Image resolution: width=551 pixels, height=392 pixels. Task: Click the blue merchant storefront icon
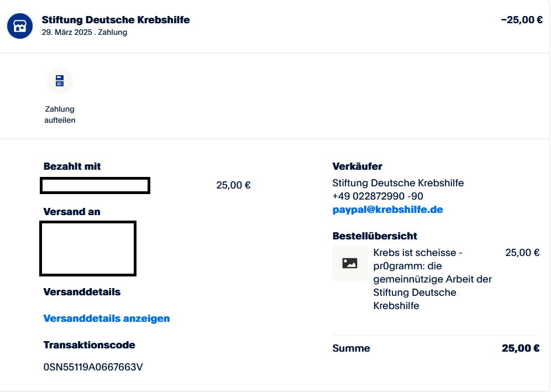20,26
